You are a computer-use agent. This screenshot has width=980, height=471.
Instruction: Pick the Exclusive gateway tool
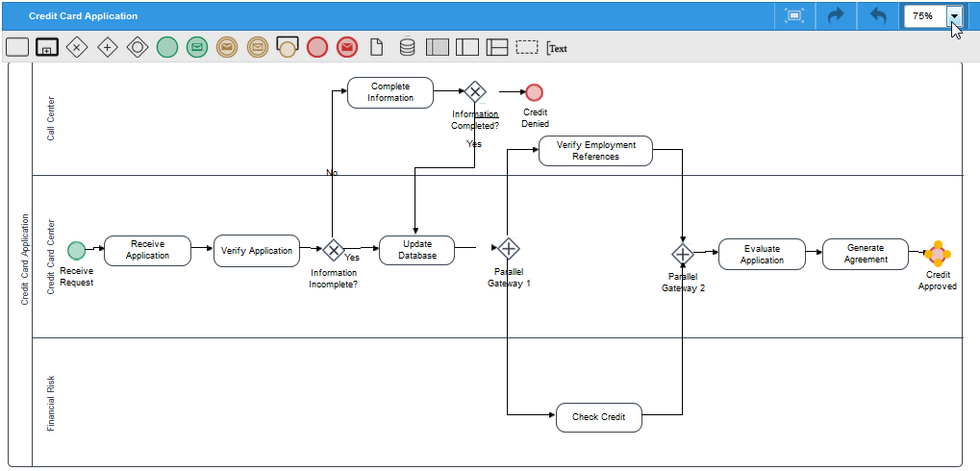pos(77,47)
